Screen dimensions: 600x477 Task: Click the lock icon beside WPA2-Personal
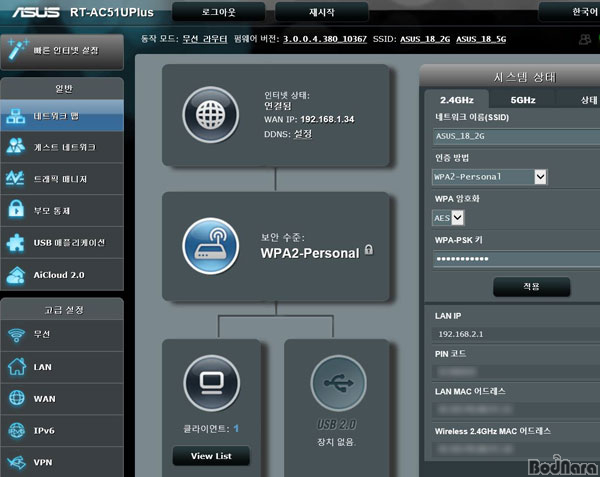tap(369, 250)
